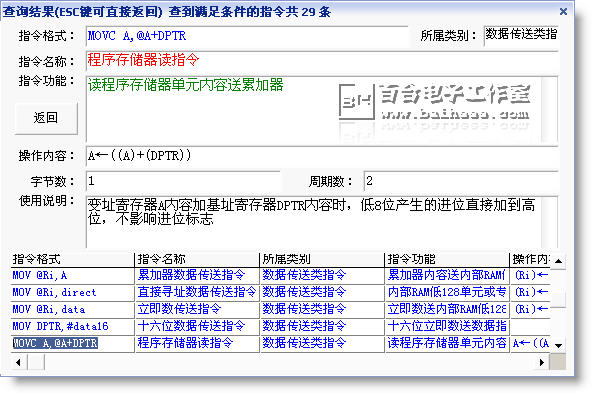Click the table's vertical scrollbar up arrow

coord(558,261)
